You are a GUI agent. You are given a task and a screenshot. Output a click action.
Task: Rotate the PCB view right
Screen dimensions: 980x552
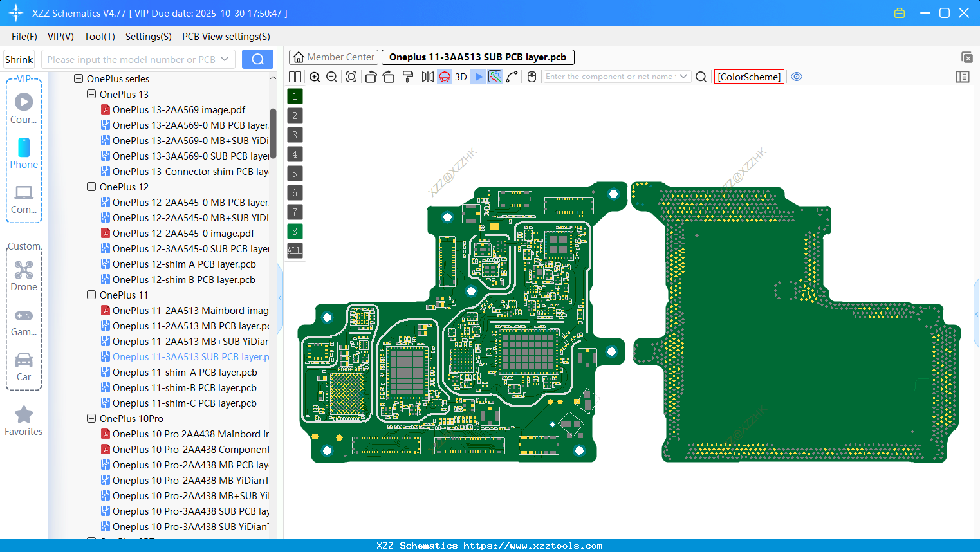click(389, 77)
